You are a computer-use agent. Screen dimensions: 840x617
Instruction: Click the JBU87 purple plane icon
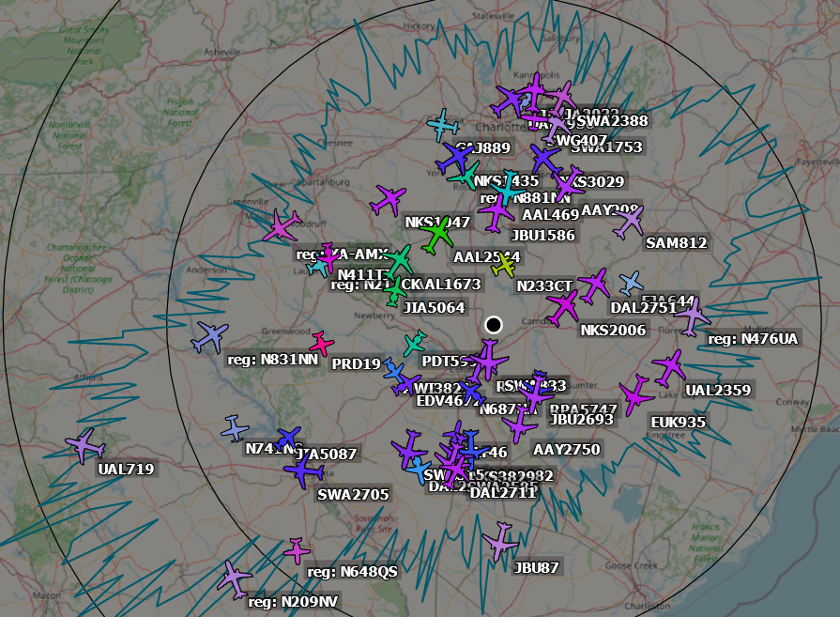click(x=502, y=547)
